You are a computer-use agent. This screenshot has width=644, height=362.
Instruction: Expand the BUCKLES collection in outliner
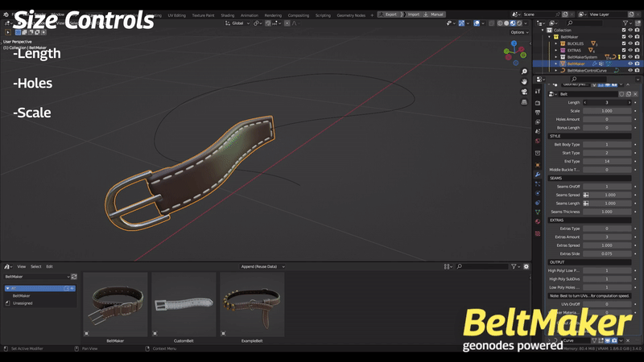[x=556, y=43]
